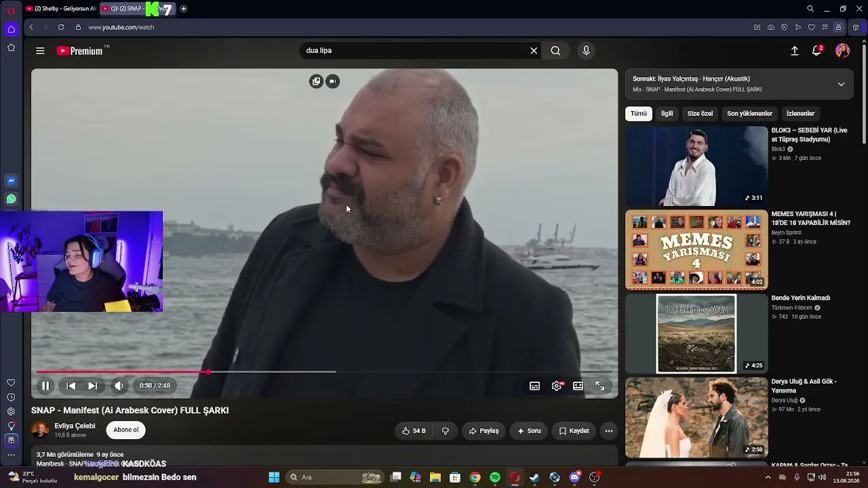Image resolution: width=868 pixels, height=488 pixels.
Task: Open Messenger in the Opera sidebar
Action: click(11, 181)
